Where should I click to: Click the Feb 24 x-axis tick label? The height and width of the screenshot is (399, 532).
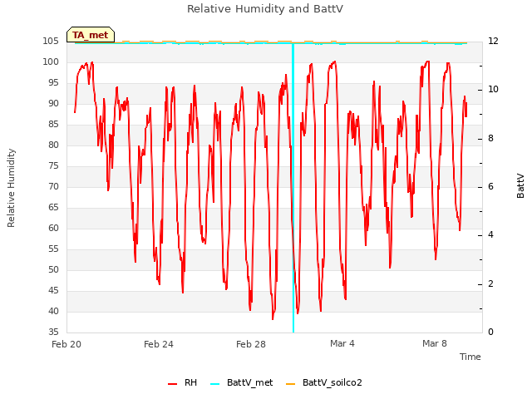coord(159,344)
